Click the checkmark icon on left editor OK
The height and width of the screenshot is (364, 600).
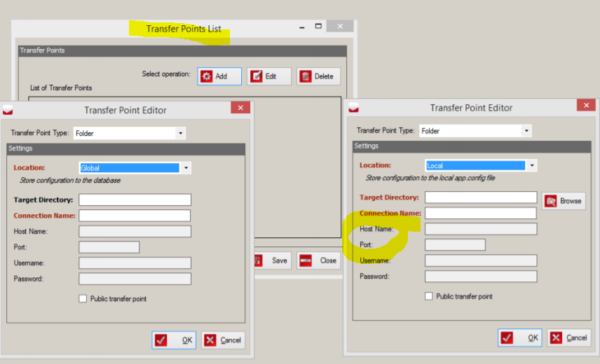[x=161, y=340]
